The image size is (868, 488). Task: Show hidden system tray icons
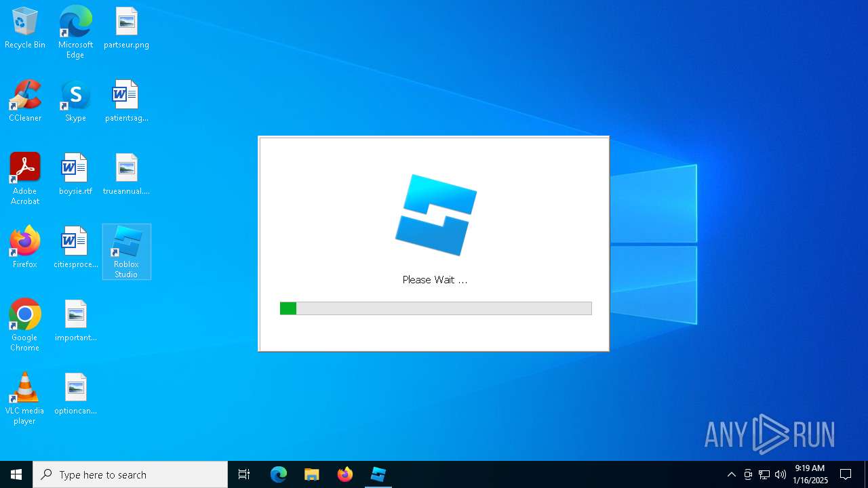point(731,474)
